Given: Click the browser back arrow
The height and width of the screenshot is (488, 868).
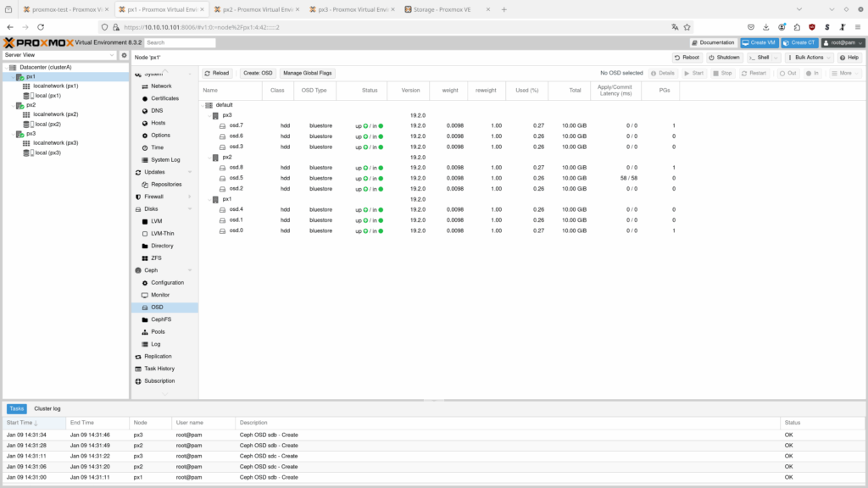Looking at the screenshot, I should pyautogui.click(x=10, y=27).
